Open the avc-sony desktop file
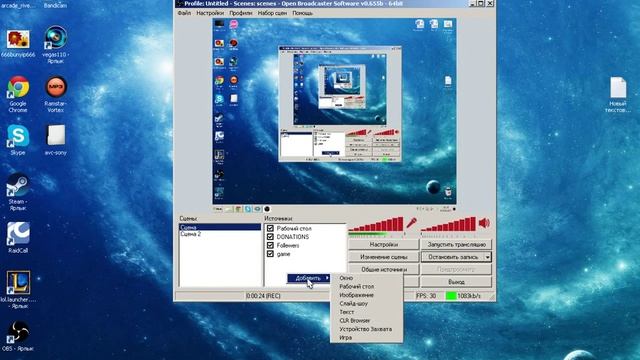 [x=56, y=140]
